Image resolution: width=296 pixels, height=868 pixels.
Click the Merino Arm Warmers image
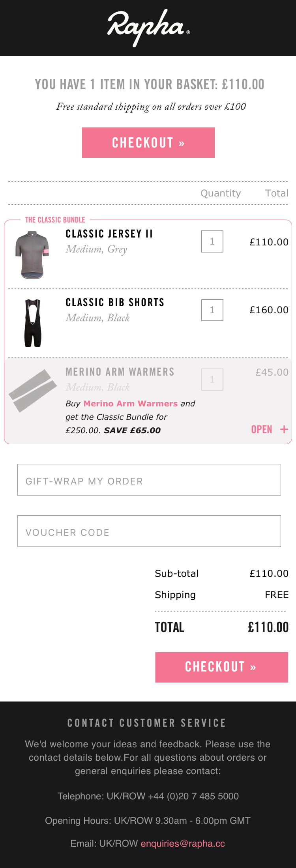click(32, 391)
